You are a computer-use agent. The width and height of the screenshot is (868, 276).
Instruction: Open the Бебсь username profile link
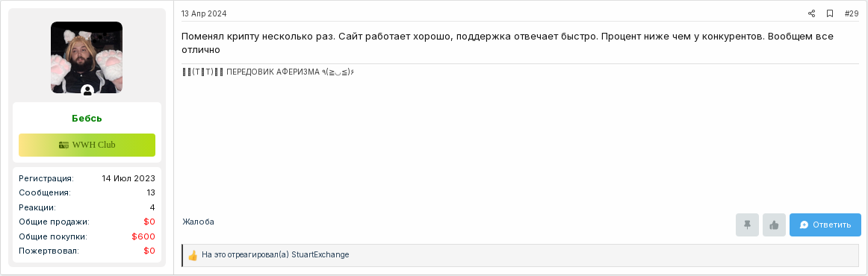87,119
